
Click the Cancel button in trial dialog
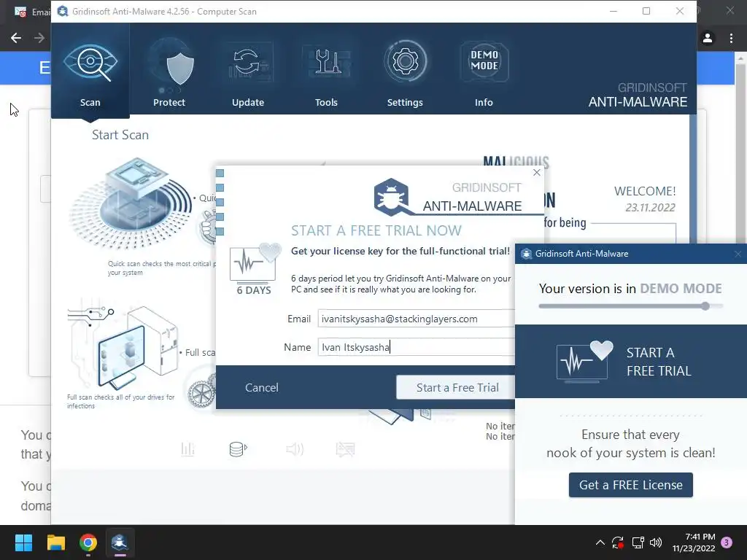[262, 388]
